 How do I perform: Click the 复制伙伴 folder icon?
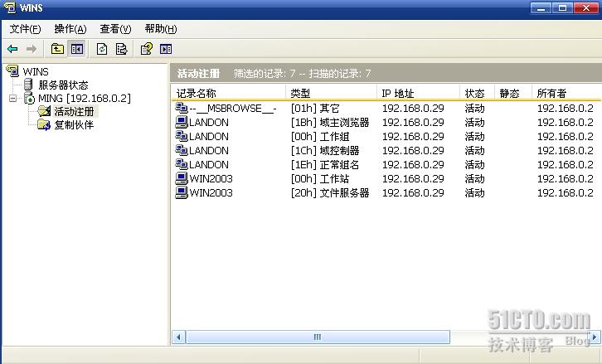(44, 125)
